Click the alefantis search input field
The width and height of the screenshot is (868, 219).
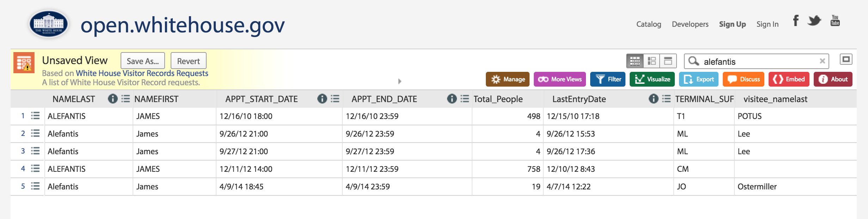758,62
